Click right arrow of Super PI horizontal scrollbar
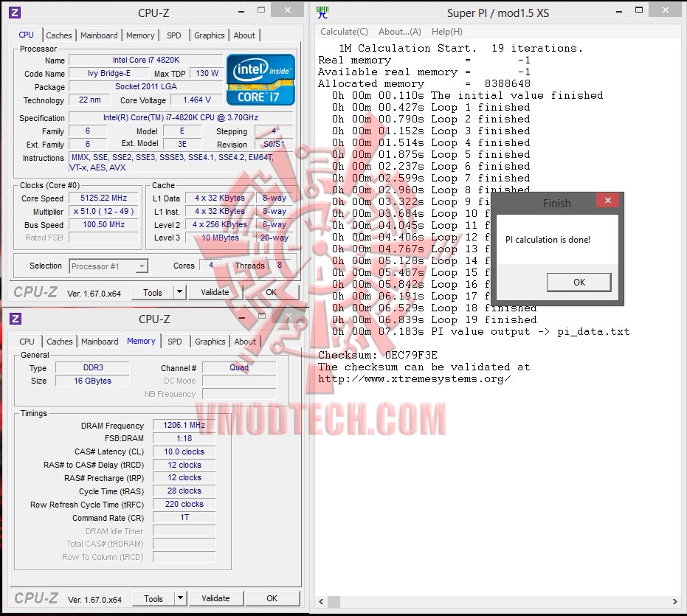This screenshot has height=616, width=687. (x=674, y=601)
